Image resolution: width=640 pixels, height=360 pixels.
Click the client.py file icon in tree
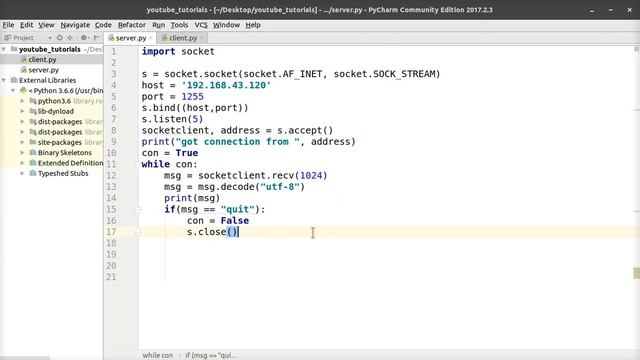[24, 60]
